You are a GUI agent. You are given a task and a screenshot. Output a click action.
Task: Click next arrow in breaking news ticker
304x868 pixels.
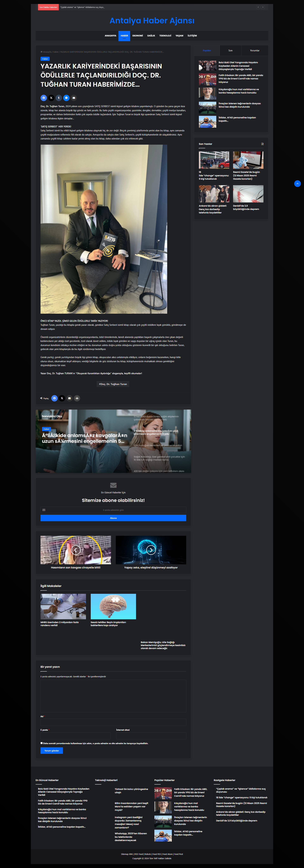pos(263,7)
